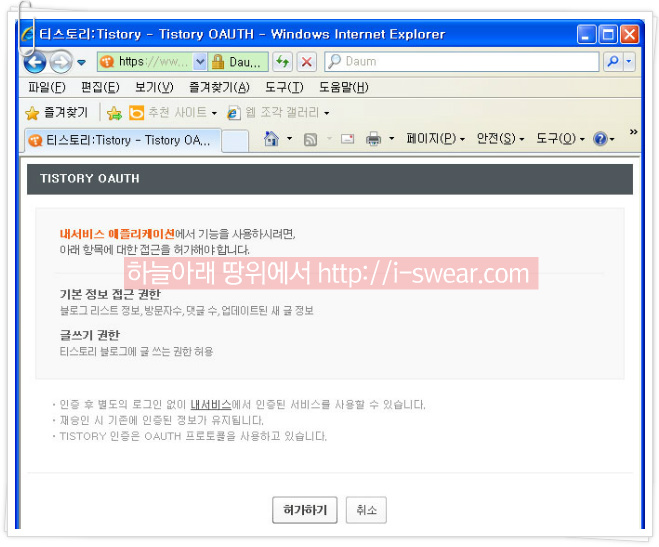The height and width of the screenshot is (547, 659).
Task: Open the 추천 사이트 suggested sites item
Action: point(172,113)
